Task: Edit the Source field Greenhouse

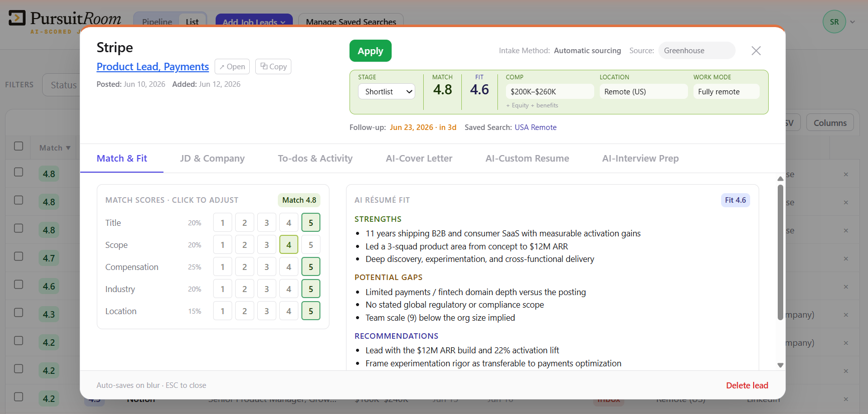Action: click(x=697, y=51)
